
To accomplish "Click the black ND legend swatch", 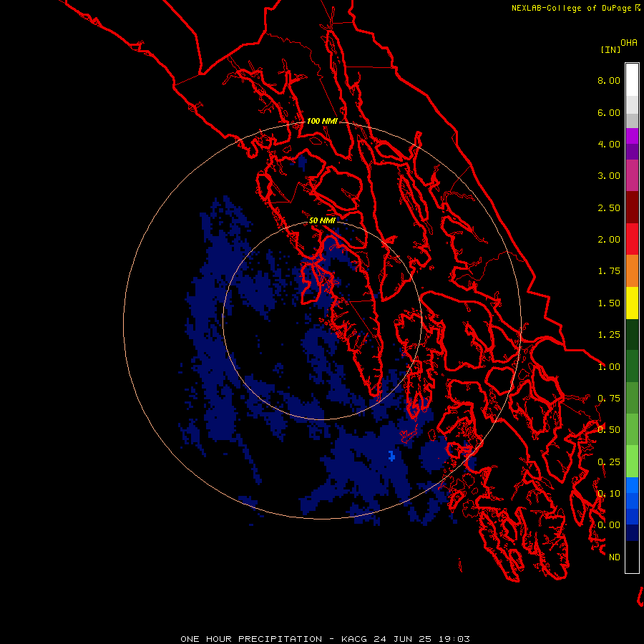I will click(x=632, y=557).
